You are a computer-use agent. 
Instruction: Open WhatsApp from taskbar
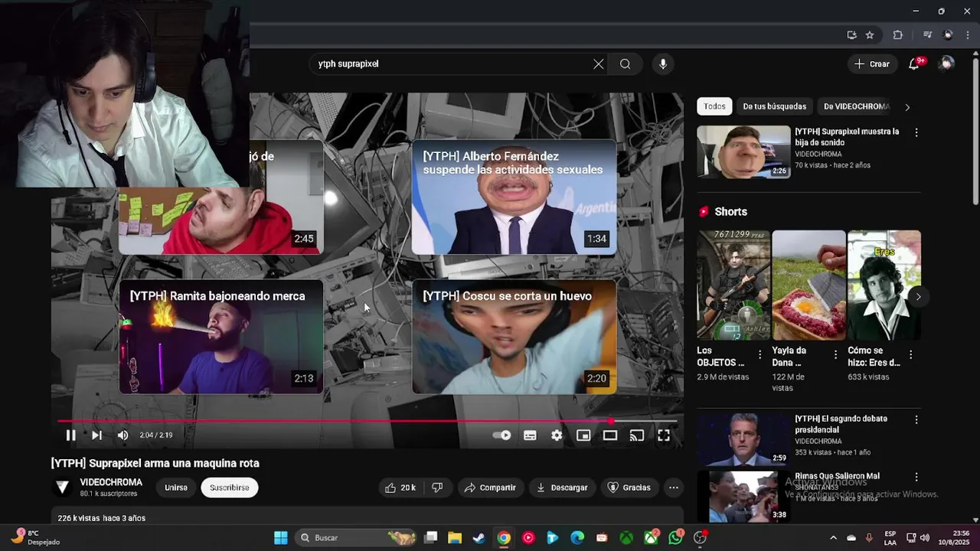tap(675, 537)
